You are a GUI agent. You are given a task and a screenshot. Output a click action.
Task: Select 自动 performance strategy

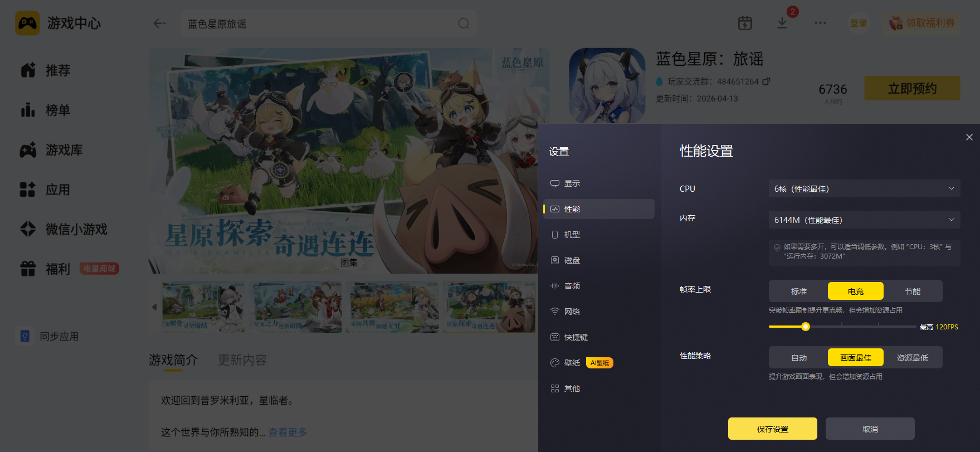click(x=799, y=358)
